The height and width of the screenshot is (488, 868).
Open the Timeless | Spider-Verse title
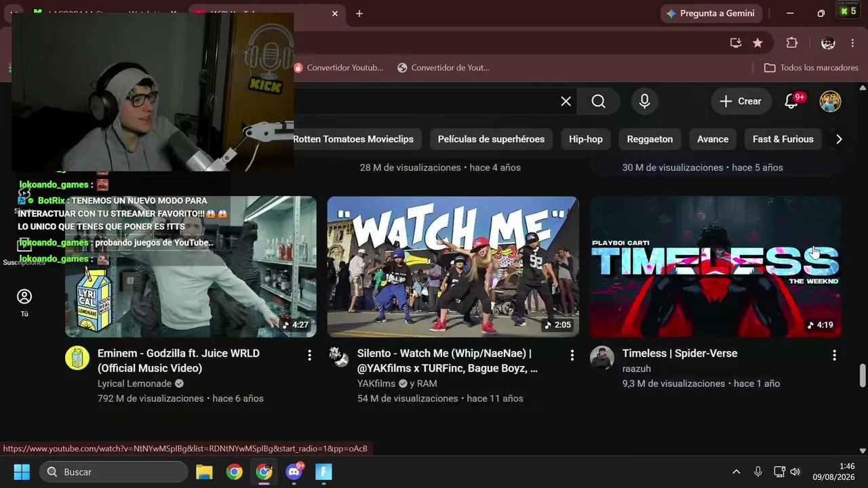[679, 353]
